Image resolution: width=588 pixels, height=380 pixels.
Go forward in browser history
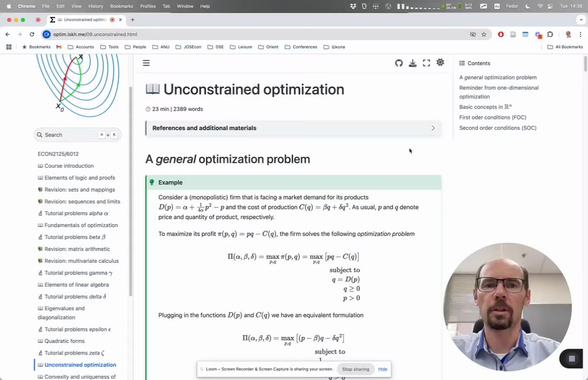(20, 34)
